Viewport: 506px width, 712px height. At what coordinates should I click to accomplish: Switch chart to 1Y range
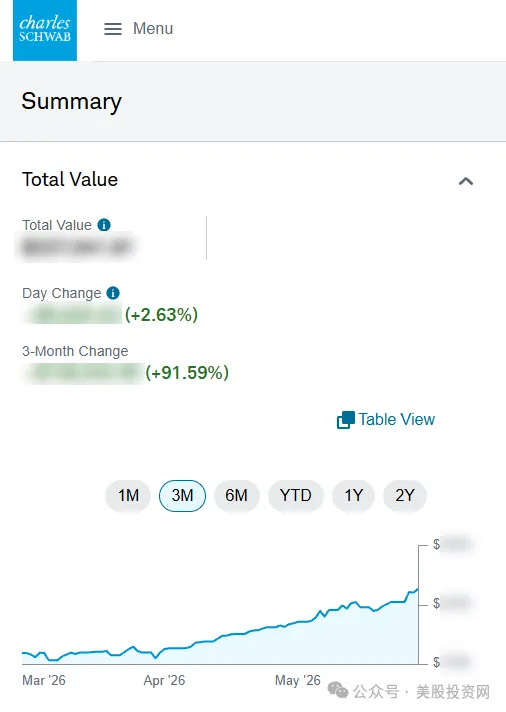353,495
